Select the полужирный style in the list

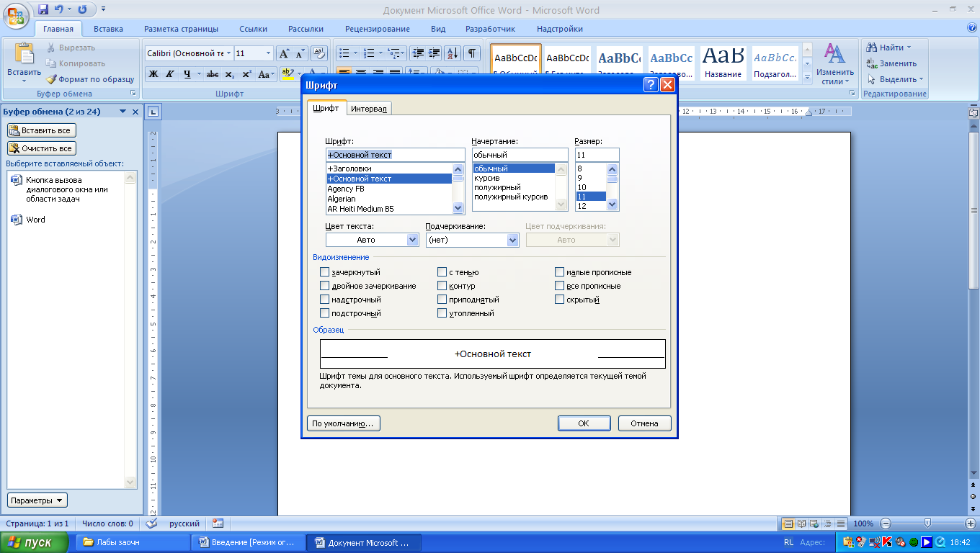coord(514,187)
